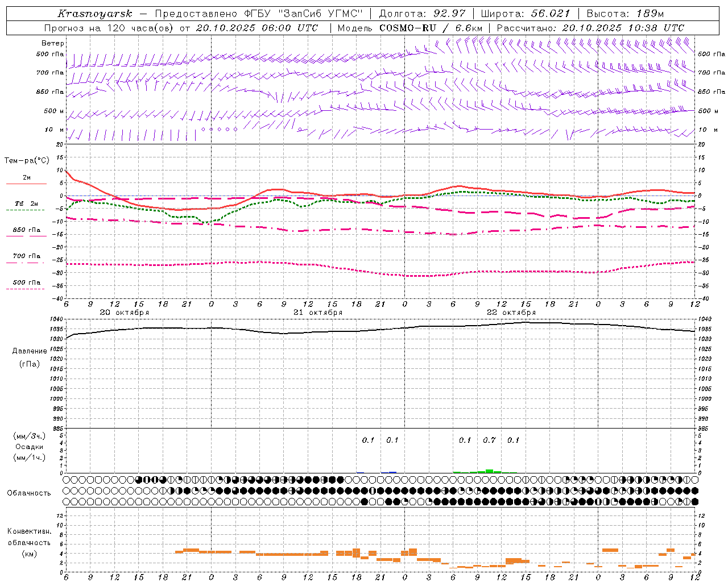Click the "Рассчитано: 20.10.2025 10:38 UTC" text
The width and height of the screenshot is (728, 582).
590,28
